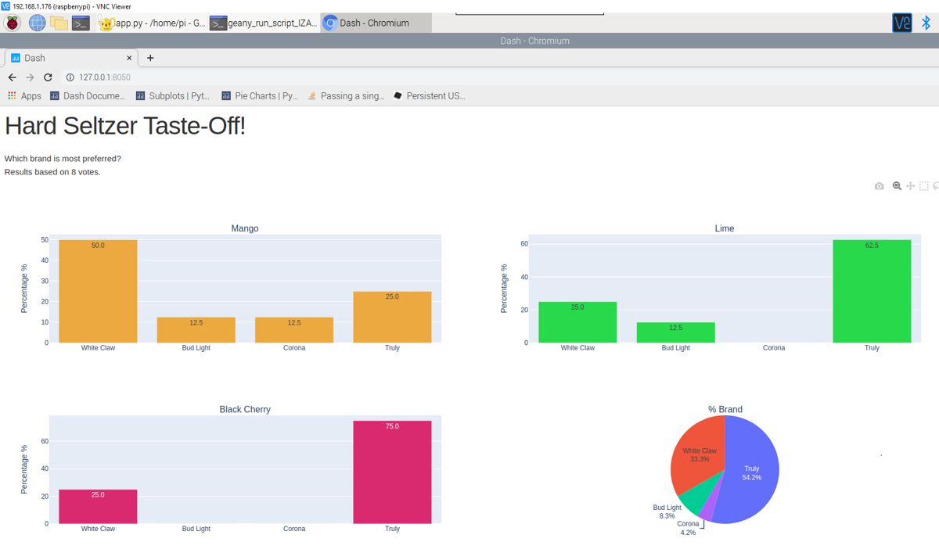Image resolution: width=939 pixels, height=560 pixels.
Task: Open a new browser tab
Action: pos(150,58)
